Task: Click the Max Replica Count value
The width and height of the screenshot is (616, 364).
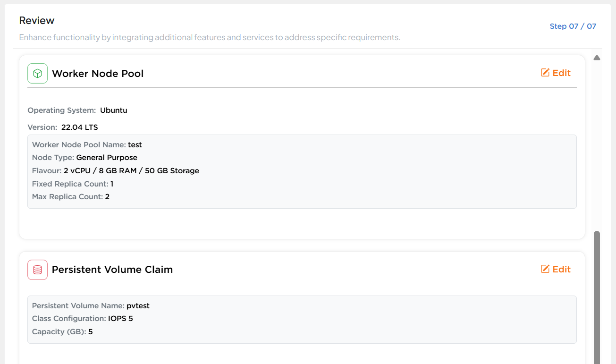Action: click(107, 197)
